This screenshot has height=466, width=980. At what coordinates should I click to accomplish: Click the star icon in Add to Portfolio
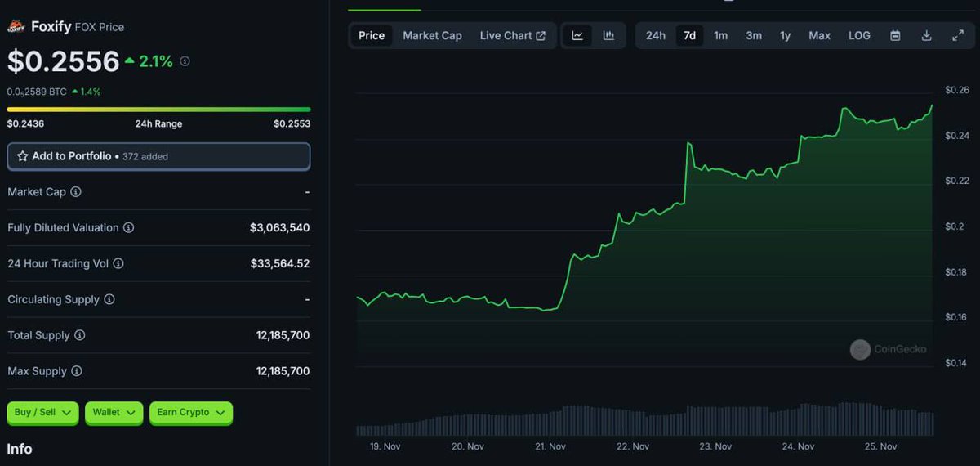pos(23,156)
